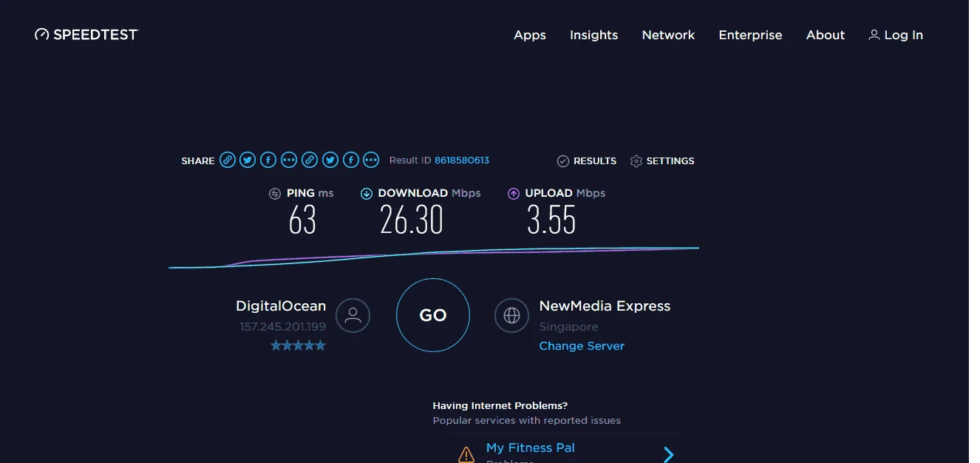Start the test with the GO button
Viewport: 980px width, 463px height.
click(433, 315)
